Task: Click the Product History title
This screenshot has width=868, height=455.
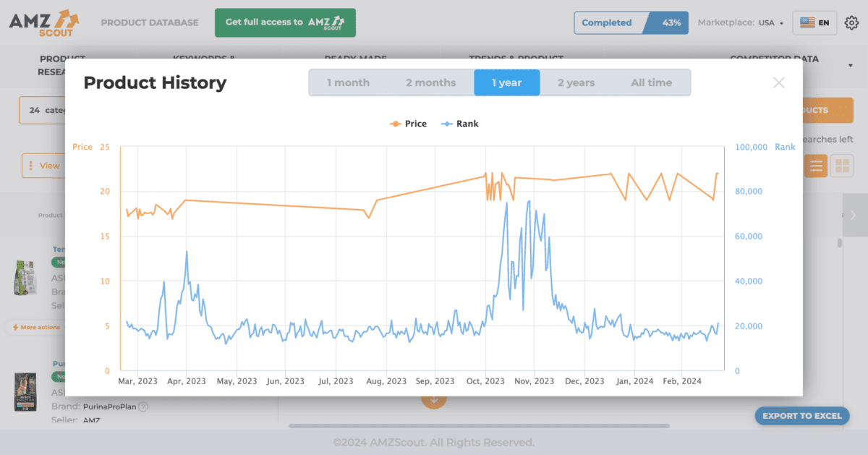Action: (155, 82)
